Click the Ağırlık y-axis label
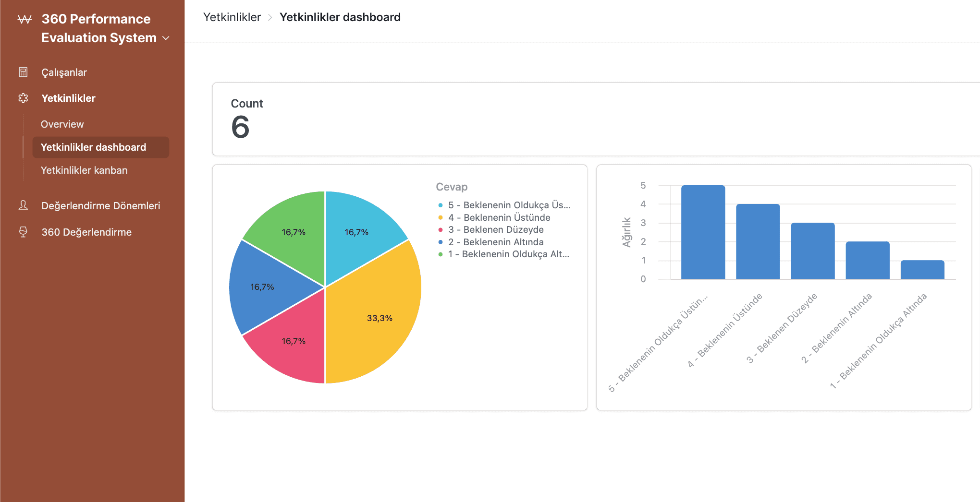Screen dimensions: 980x502 [x=627, y=232]
